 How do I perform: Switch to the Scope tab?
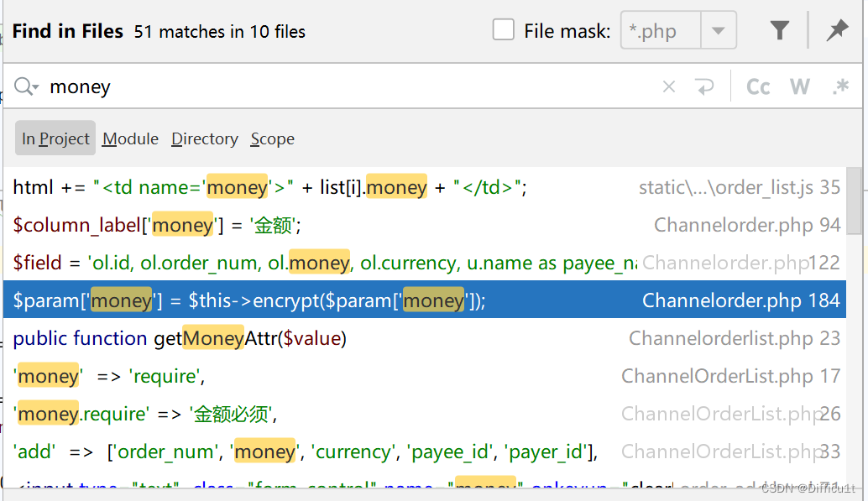272,138
